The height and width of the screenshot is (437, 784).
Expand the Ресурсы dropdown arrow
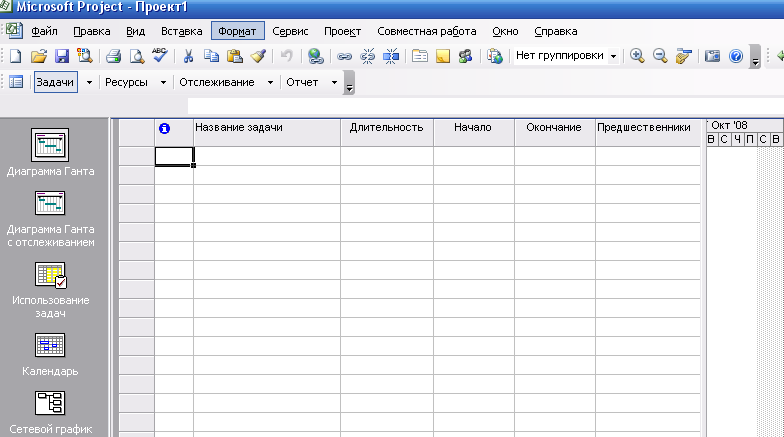click(163, 82)
